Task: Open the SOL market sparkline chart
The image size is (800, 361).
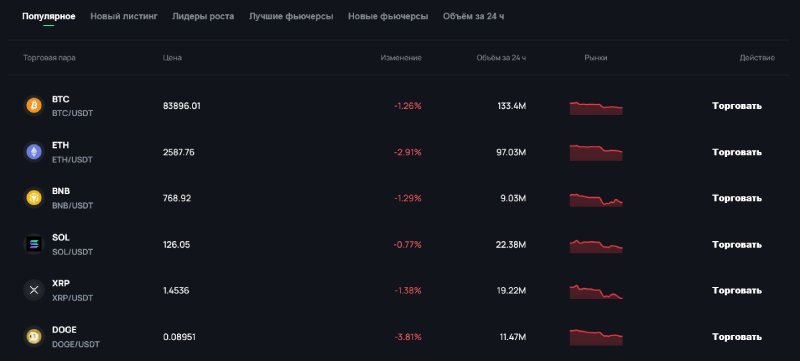Action: 596,246
